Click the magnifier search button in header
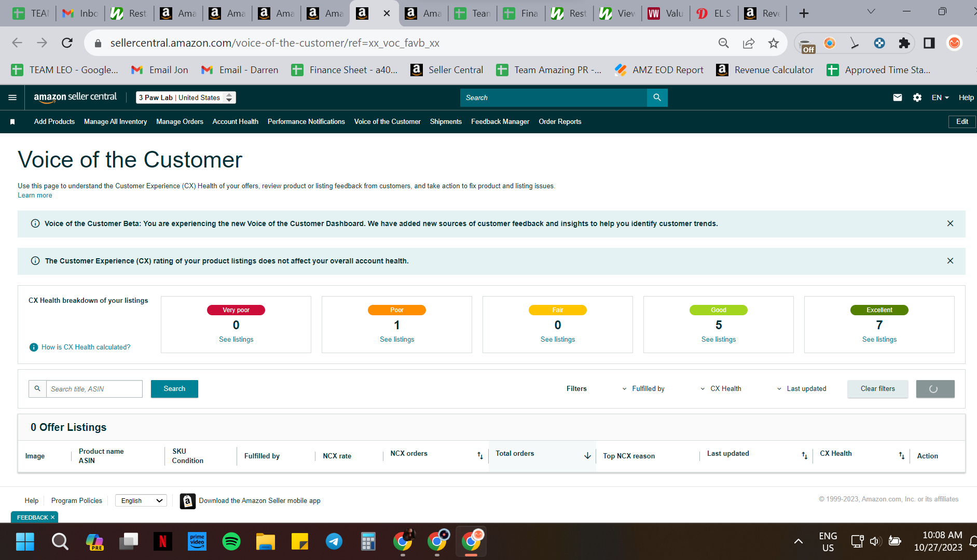 [x=657, y=97]
